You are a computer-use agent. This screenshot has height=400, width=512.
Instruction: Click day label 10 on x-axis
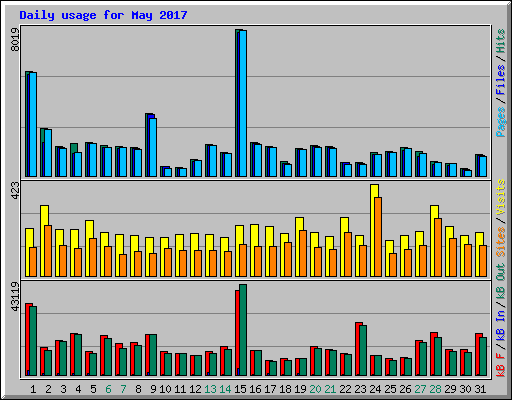point(165,389)
